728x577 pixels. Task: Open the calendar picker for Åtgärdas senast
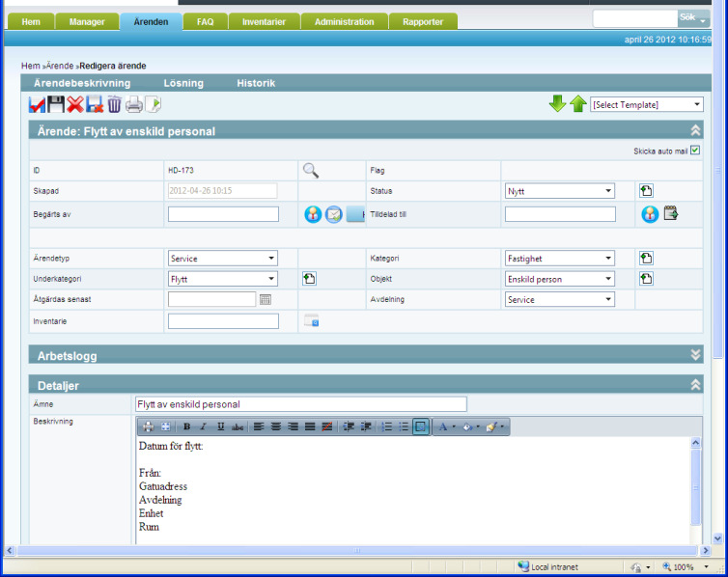(x=266, y=300)
